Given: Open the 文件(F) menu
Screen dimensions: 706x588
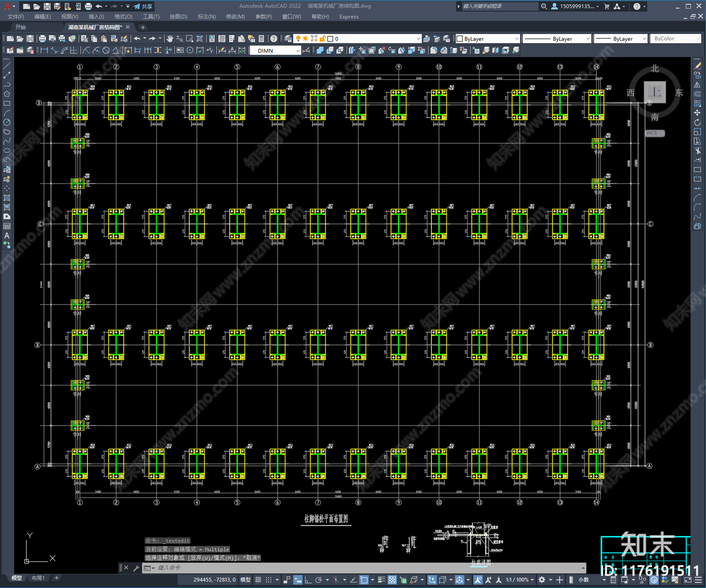Looking at the screenshot, I should 16,17.
